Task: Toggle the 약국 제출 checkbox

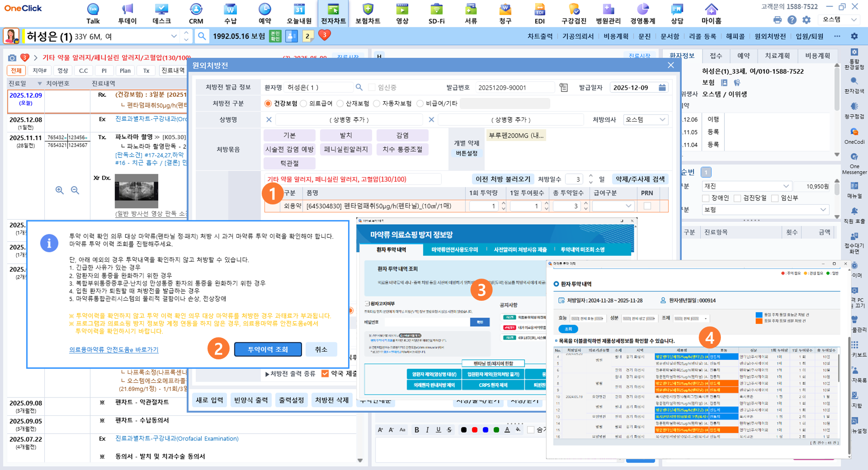Action: click(x=325, y=373)
